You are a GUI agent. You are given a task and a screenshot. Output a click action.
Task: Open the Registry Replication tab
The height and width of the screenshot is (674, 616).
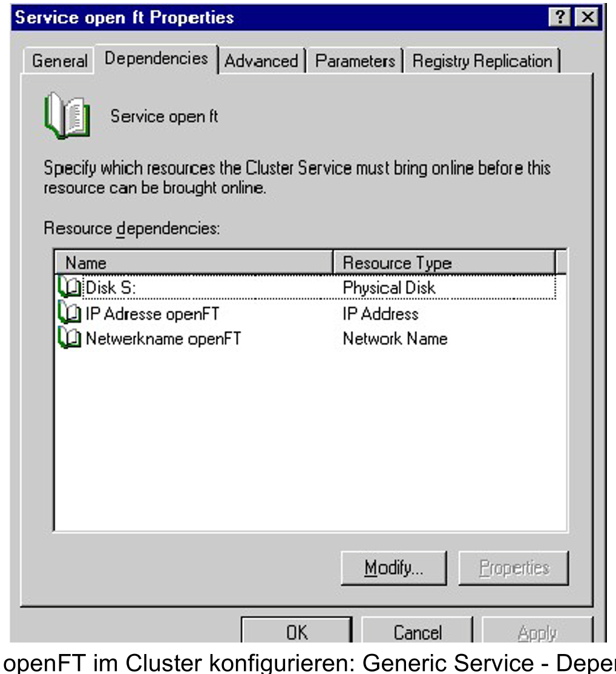[x=482, y=61]
